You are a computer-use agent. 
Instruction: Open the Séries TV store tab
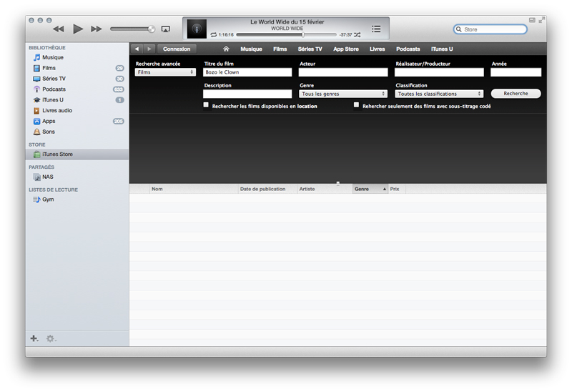[x=310, y=49]
